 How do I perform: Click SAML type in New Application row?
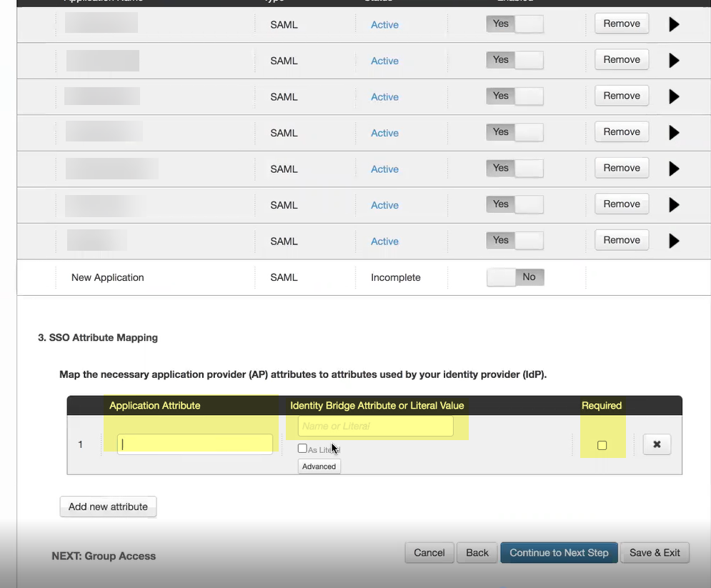point(284,277)
